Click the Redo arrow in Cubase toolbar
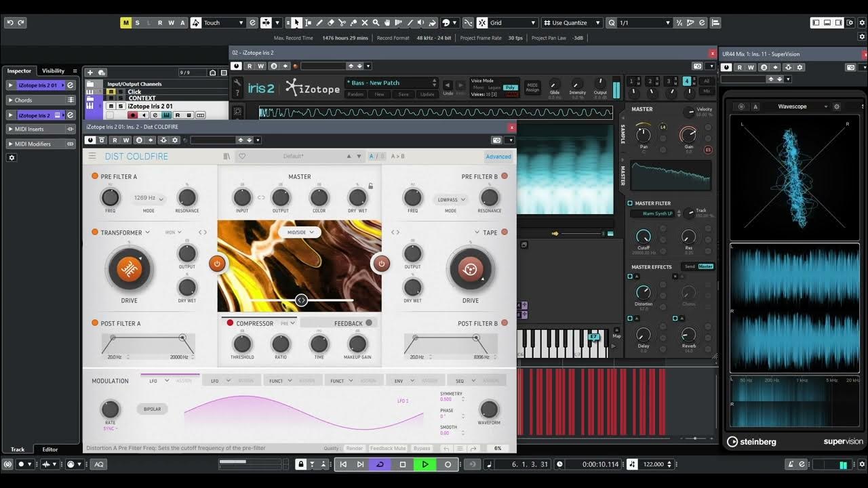The image size is (868, 488). pyautogui.click(x=21, y=22)
